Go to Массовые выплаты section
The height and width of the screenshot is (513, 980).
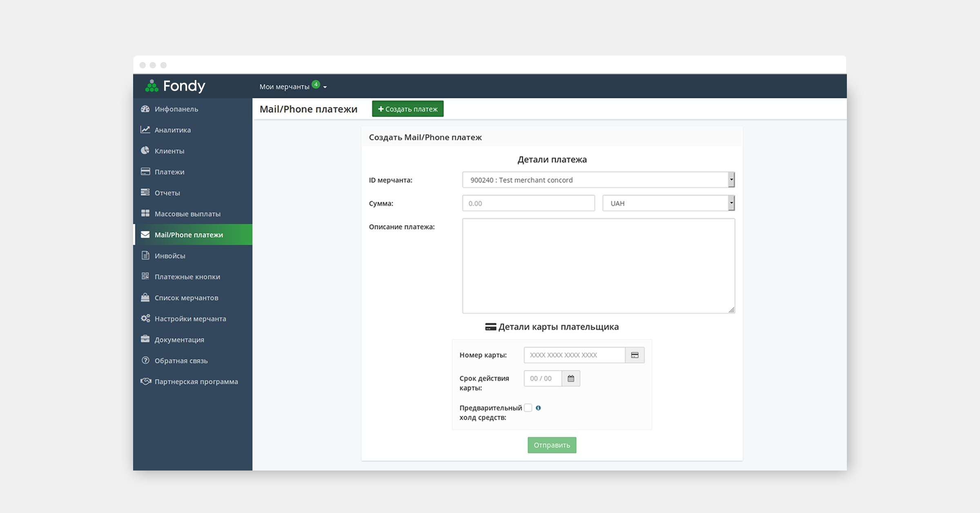coord(187,214)
